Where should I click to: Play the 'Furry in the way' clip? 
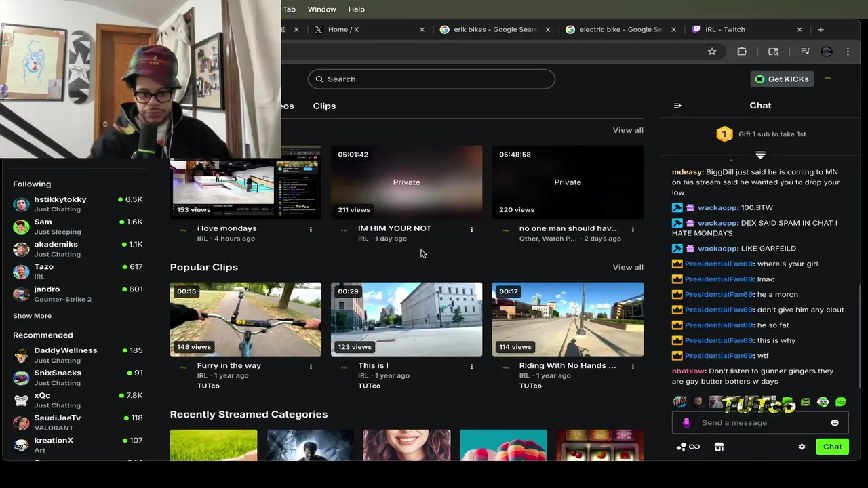click(x=245, y=319)
